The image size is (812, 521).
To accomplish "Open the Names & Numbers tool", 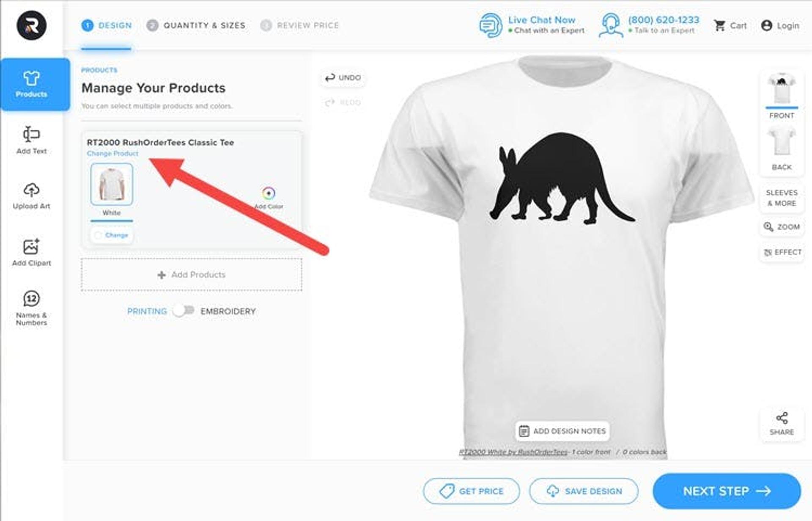I will tap(31, 308).
